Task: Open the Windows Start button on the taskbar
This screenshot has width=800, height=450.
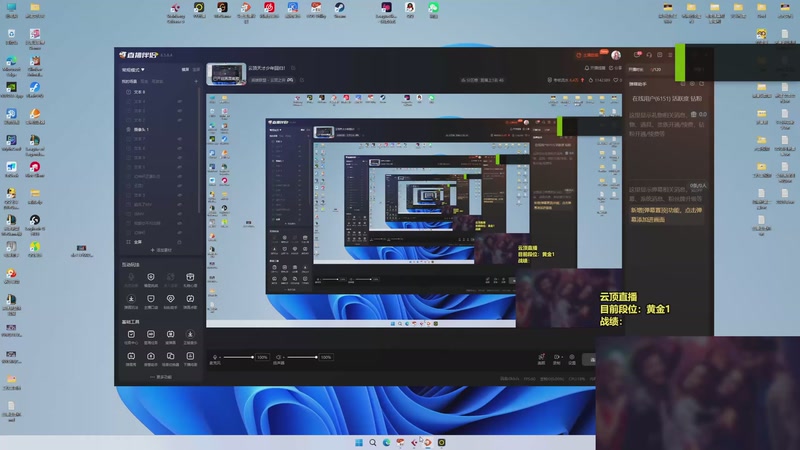Action: 359,442
